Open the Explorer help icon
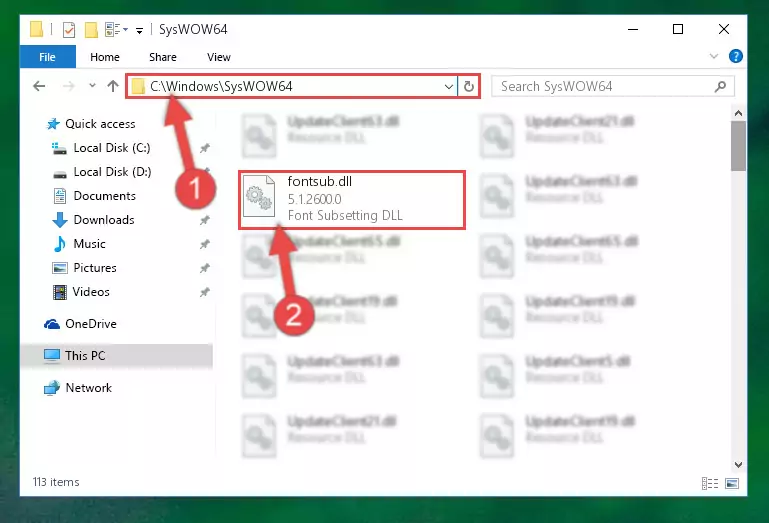This screenshot has width=769, height=523. pyautogui.click(x=736, y=56)
